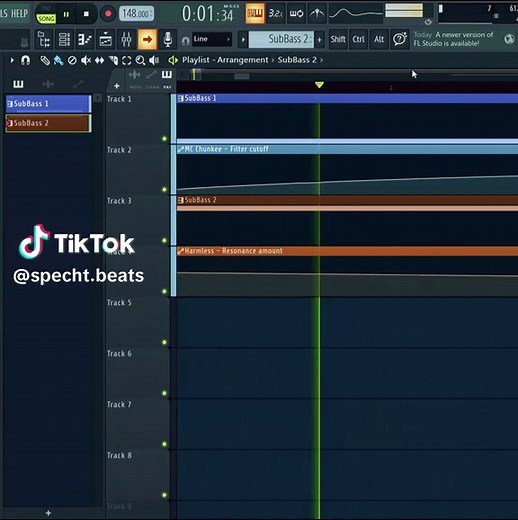Open SubBass 2 clip menu icon on Track 3

click(181, 200)
